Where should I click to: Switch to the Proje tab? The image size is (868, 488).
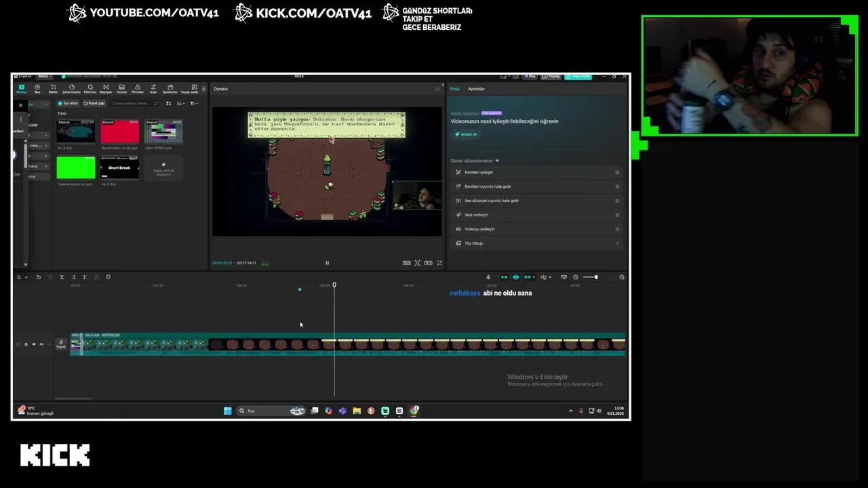tap(455, 89)
